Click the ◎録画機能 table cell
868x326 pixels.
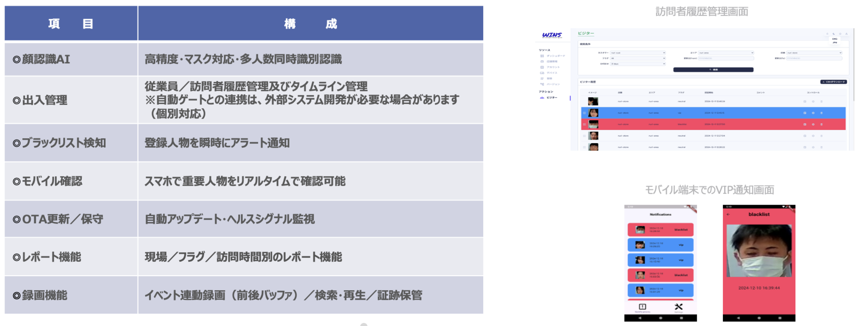tap(71, 295)
